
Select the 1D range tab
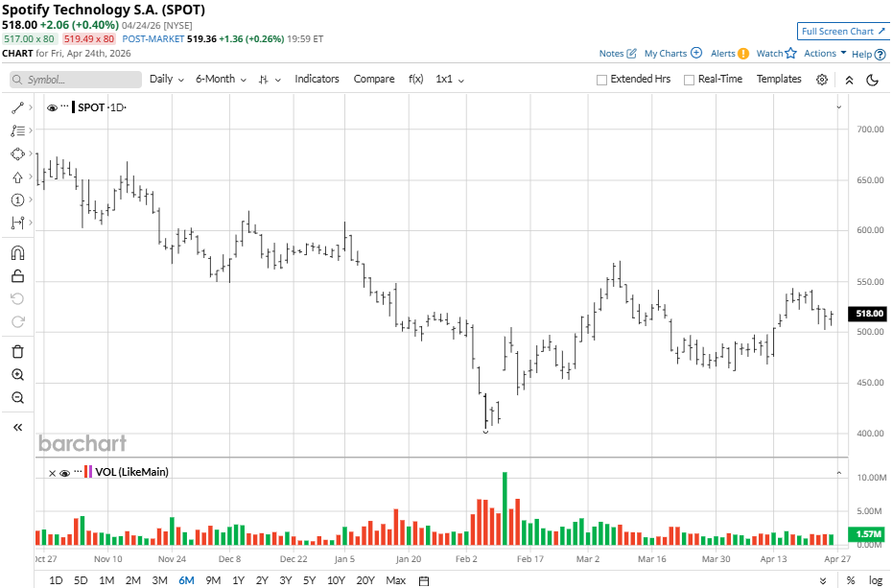point(56,580)
